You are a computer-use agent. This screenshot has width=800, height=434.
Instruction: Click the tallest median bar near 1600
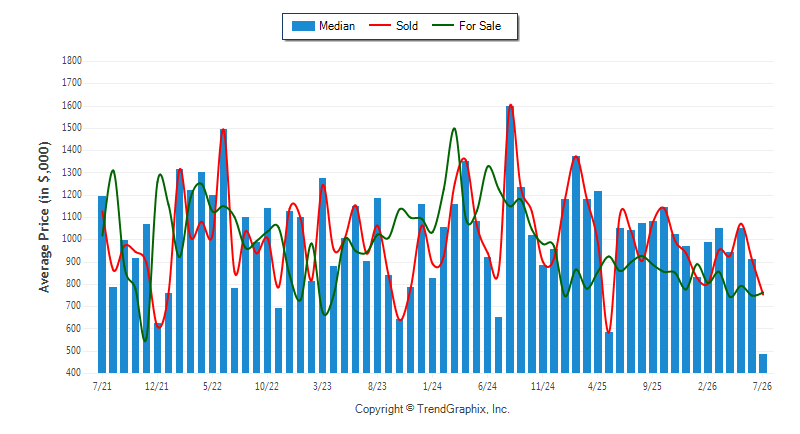pos(510,239)
